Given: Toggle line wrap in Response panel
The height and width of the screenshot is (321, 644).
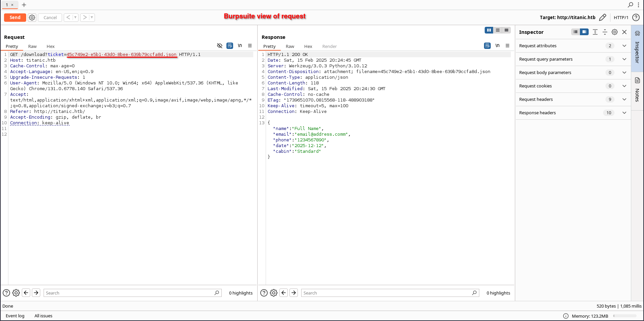Looking at the screenshot, I should click(x=487, y=46).
